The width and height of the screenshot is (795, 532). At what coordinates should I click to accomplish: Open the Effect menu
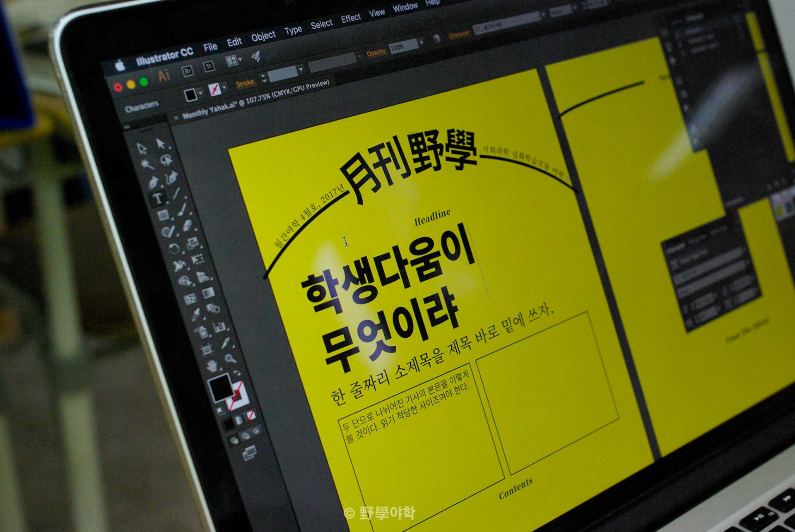coord(351,18)
